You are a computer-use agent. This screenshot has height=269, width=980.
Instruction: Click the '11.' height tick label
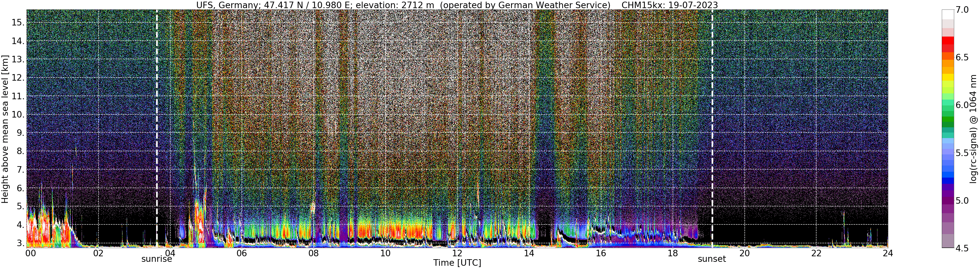click(18, 96)
